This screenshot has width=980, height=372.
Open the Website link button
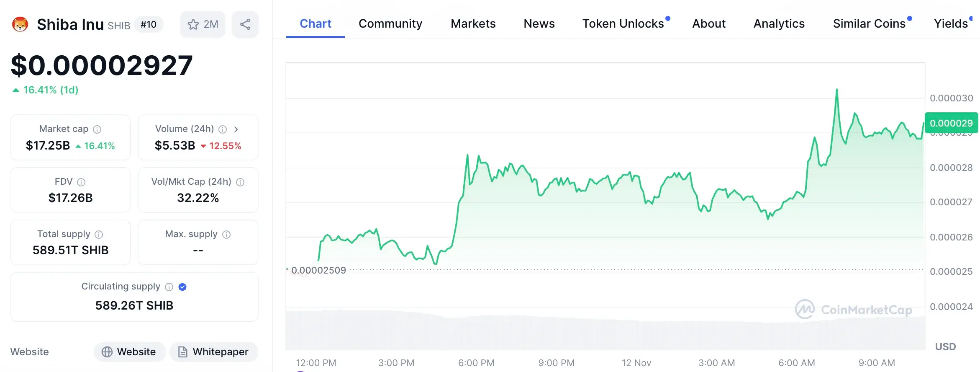click(130, 352)
